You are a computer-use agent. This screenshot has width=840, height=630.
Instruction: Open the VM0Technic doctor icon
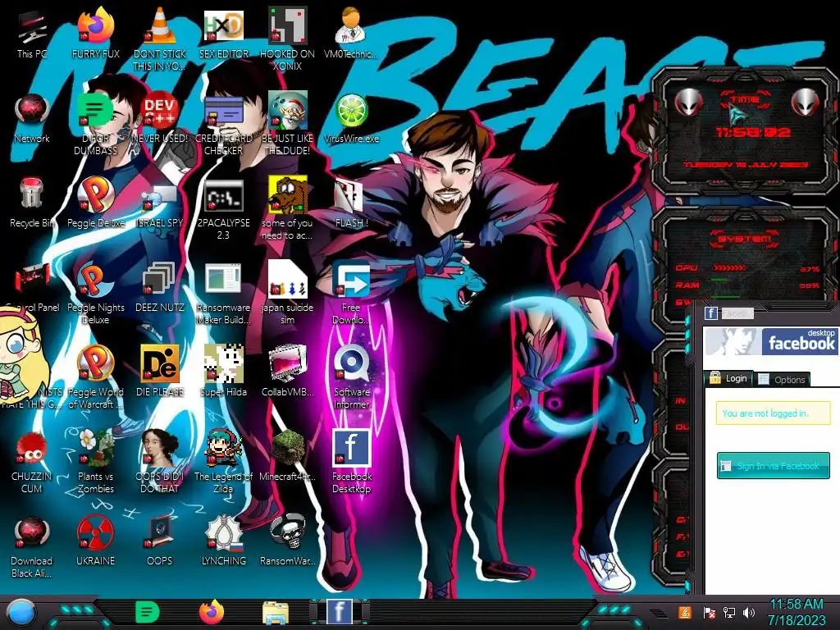[x=351, y=33]
